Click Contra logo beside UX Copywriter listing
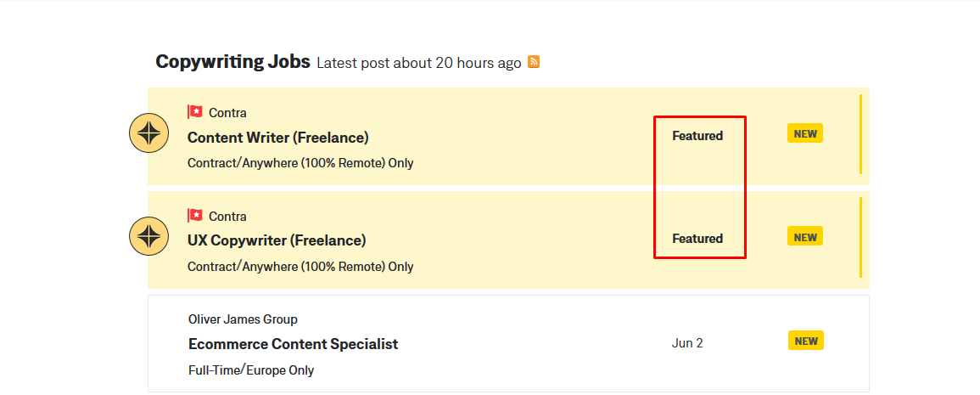 (148, 236)
